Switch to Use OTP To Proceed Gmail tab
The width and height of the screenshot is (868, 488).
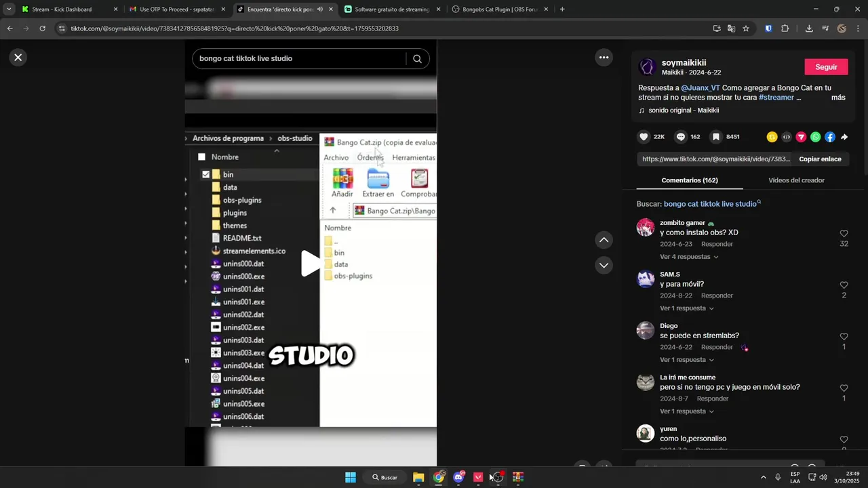[x=177, y=9]
